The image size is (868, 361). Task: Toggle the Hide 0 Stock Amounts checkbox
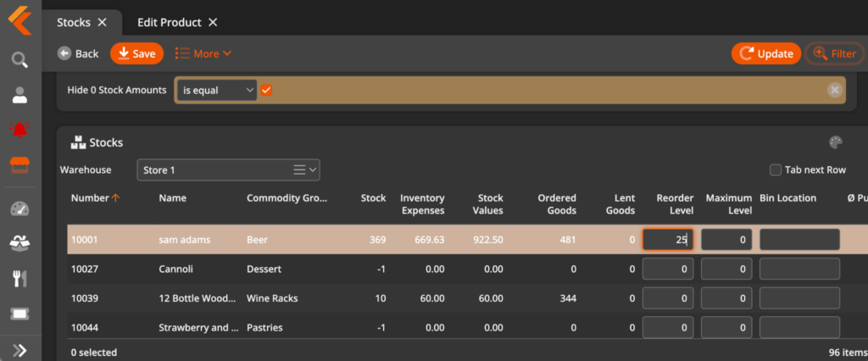click(x=266, y=90)
